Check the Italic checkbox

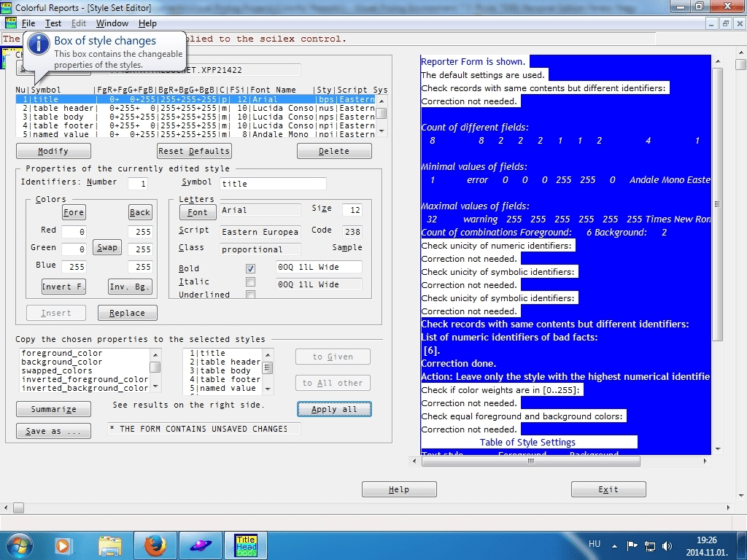coord(251,282)
